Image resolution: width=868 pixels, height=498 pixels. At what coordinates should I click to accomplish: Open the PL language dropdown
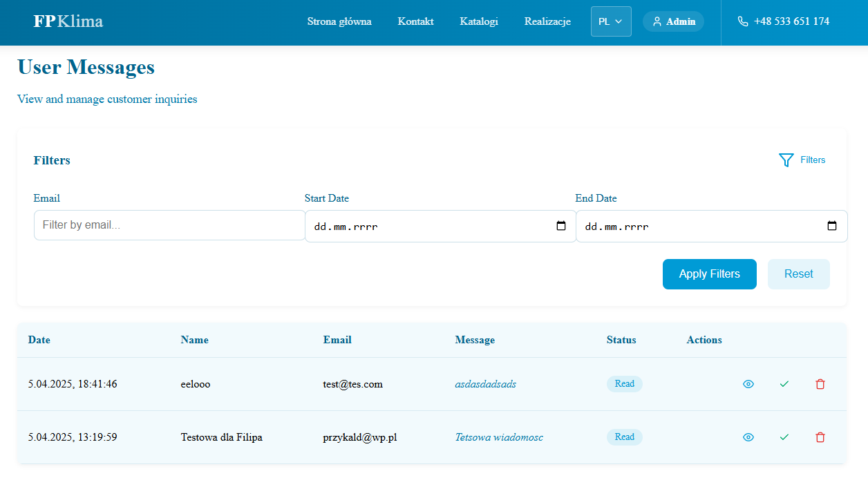611,21
